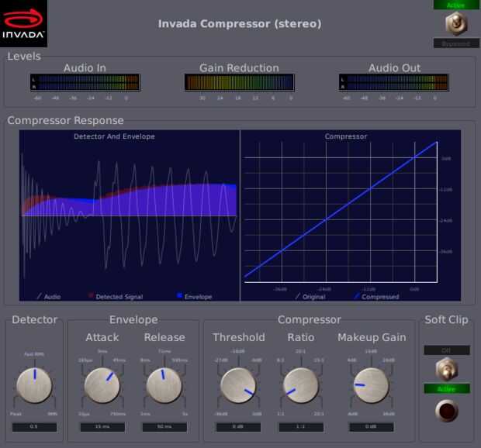Adjust the Release knob
Screen dimensions: 481x448
164,385
